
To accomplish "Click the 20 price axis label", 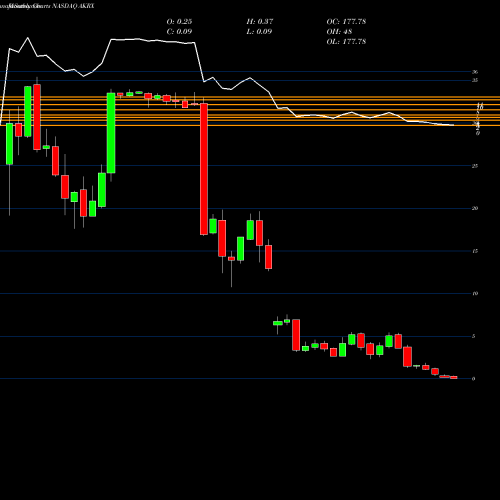I will (x=475, y=208).
